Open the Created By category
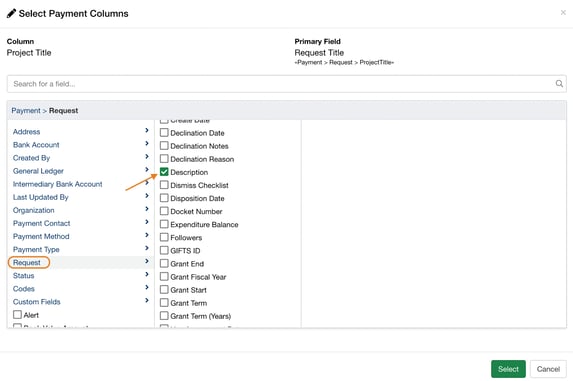573x381 pixels. (31, 158)
